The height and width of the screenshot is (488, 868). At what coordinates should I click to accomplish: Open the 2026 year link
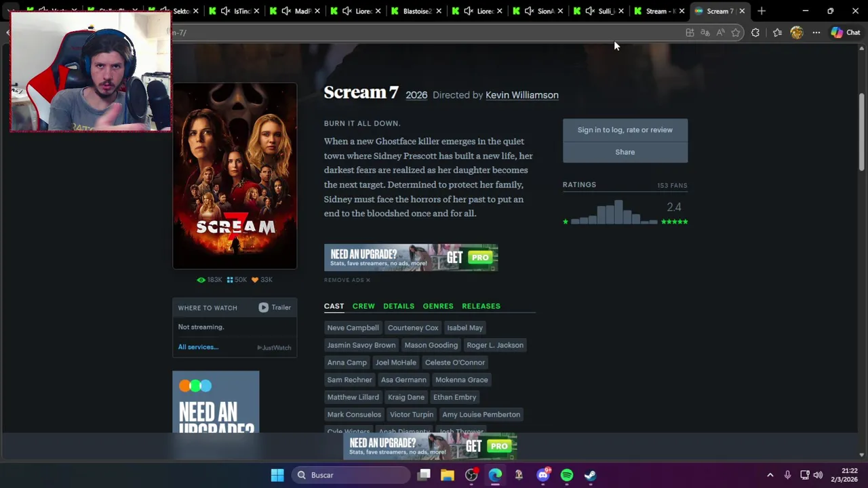pyautogui.click(x=416, y=95)
